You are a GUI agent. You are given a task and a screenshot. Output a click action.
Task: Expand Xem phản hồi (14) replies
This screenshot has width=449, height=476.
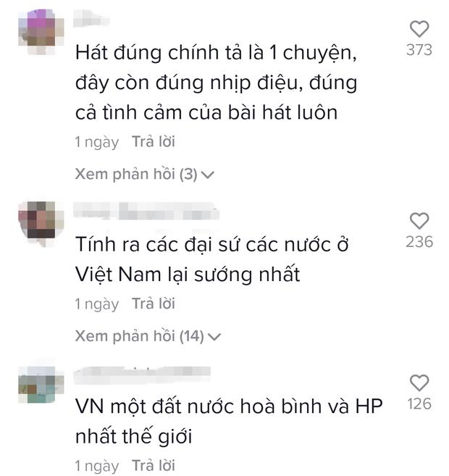point(148,336)
